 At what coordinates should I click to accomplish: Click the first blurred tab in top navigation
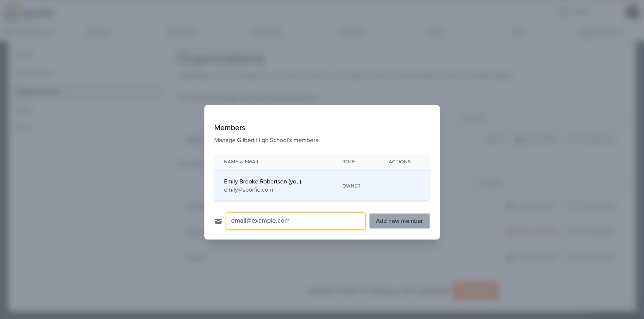coord(34,32)
